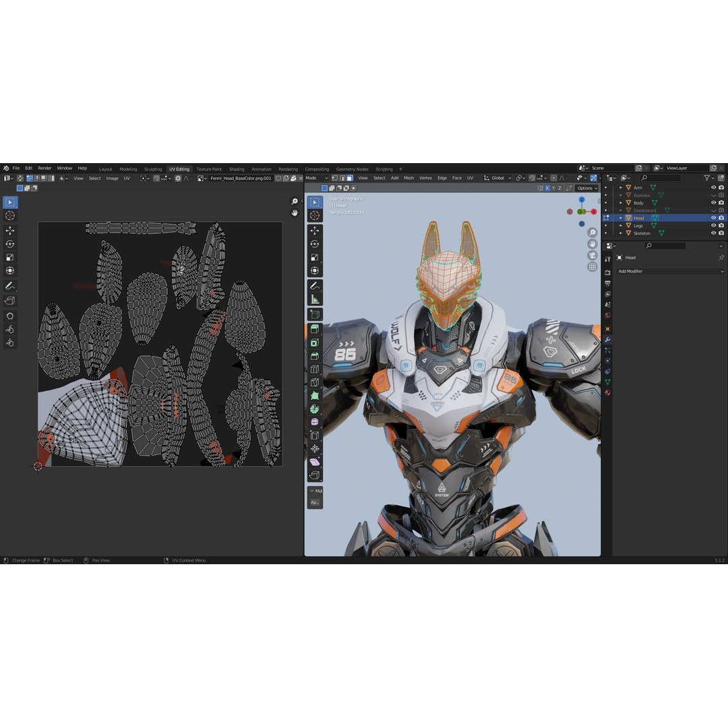The height and width of the screenshot is (728, 728).
Task: Select the Legs row in outliner
Action: [664, 225]
